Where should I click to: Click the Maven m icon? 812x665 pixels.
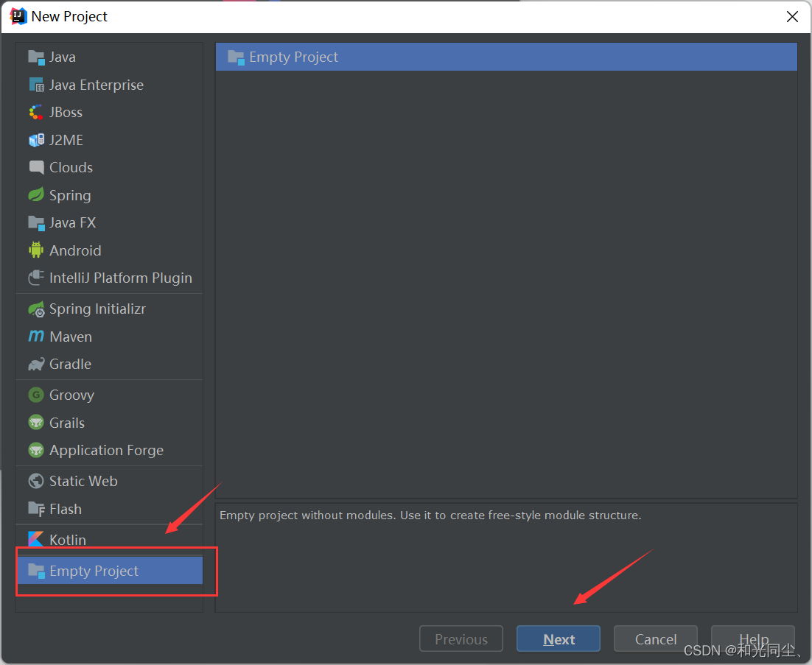tap(36, 337)
